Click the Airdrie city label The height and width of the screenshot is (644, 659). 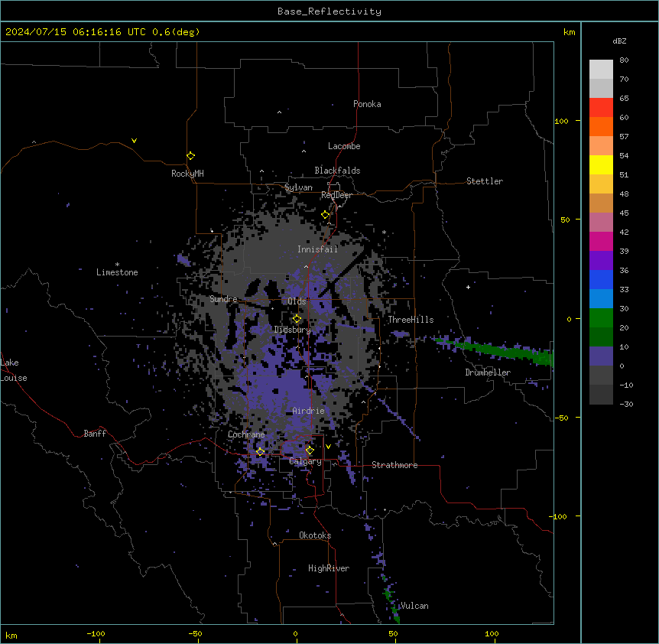click(309, 411)
